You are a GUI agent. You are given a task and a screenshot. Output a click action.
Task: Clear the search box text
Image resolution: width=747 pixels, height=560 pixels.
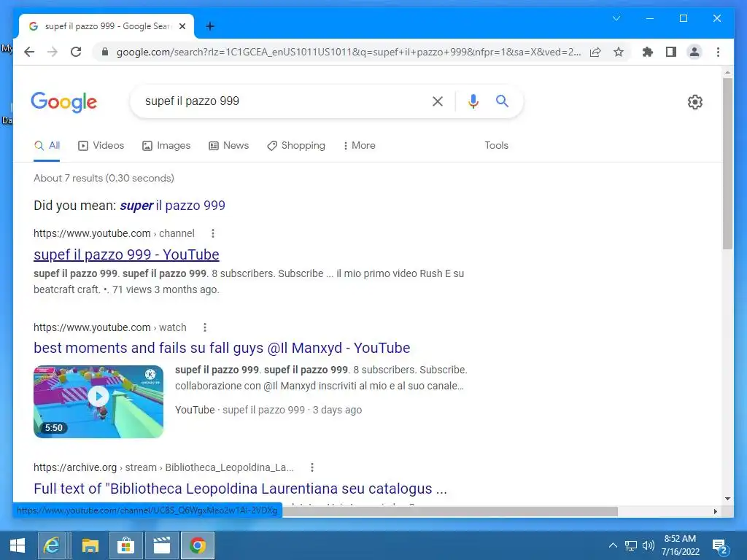pos(438,101)
